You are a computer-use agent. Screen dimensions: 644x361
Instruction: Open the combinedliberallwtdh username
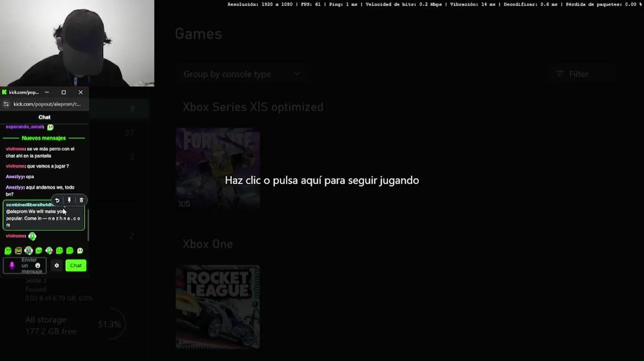click(30, 205)
